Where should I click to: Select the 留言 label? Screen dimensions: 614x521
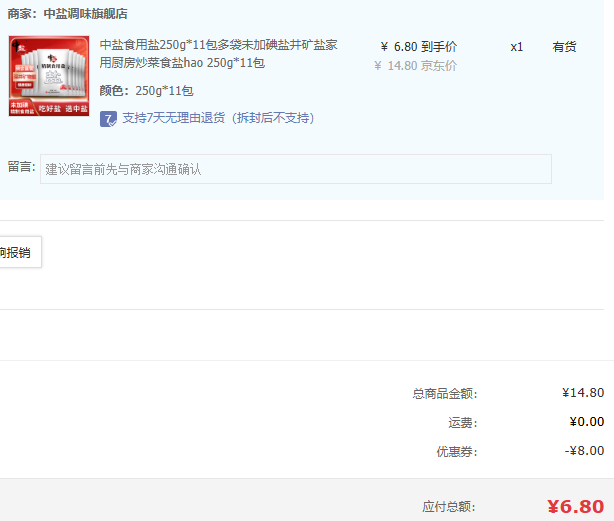point(22,167)
